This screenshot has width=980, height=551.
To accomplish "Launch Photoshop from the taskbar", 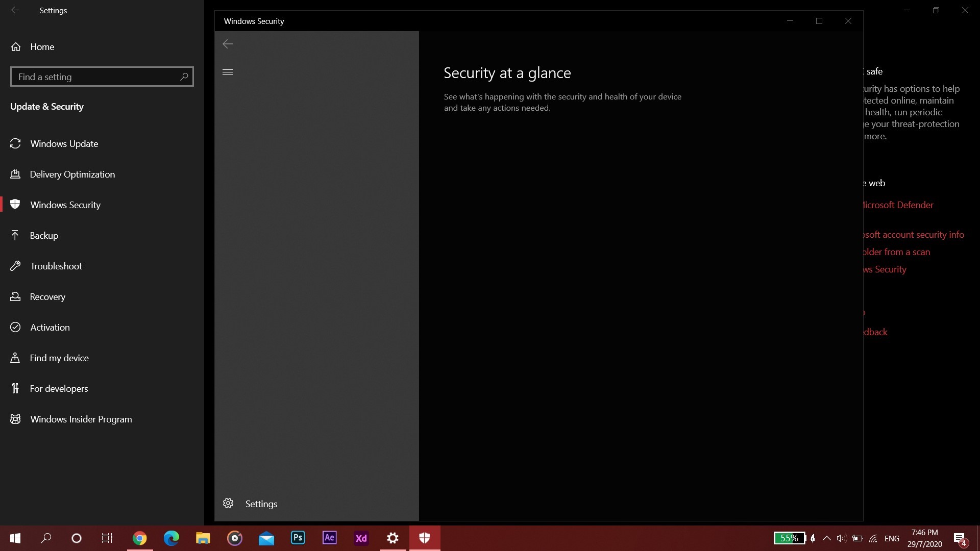I will 298,538.
